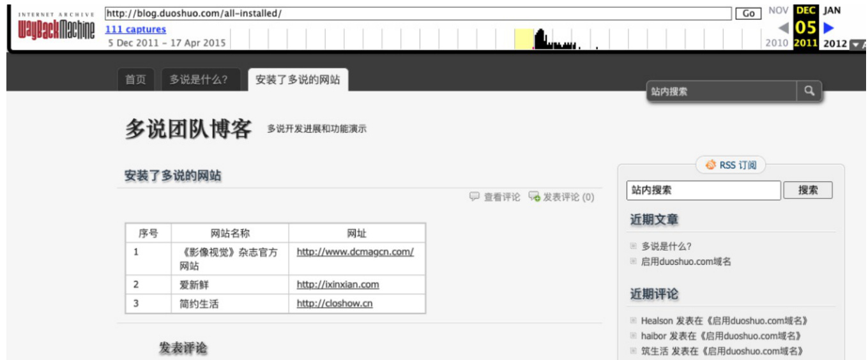The width and height of the screenshot is (868, 360).
Task: Click the orange RSS feed icon
Action: (710, 165)
